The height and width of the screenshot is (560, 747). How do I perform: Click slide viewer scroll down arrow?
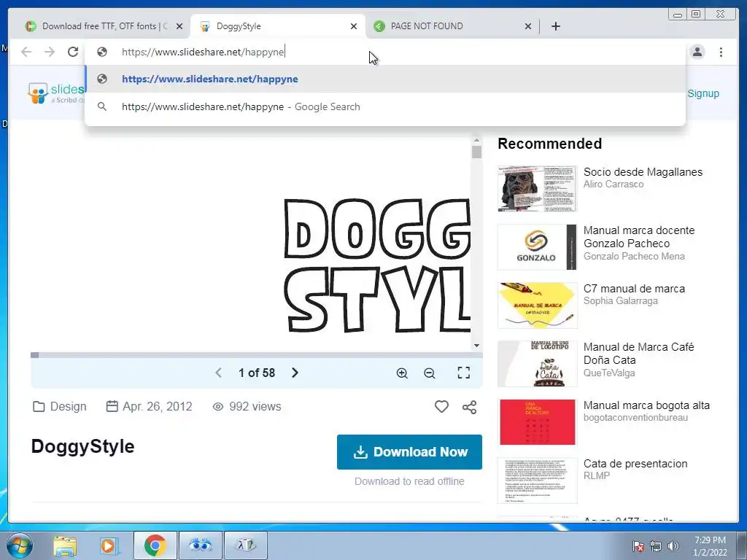coord(476,346)
